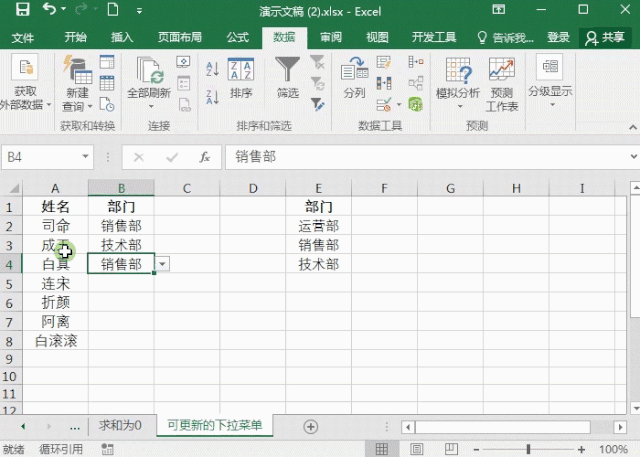Viewport: 640px width, 457px height.
Task: Open the 文件 menu
Action: tap(22, 38)
